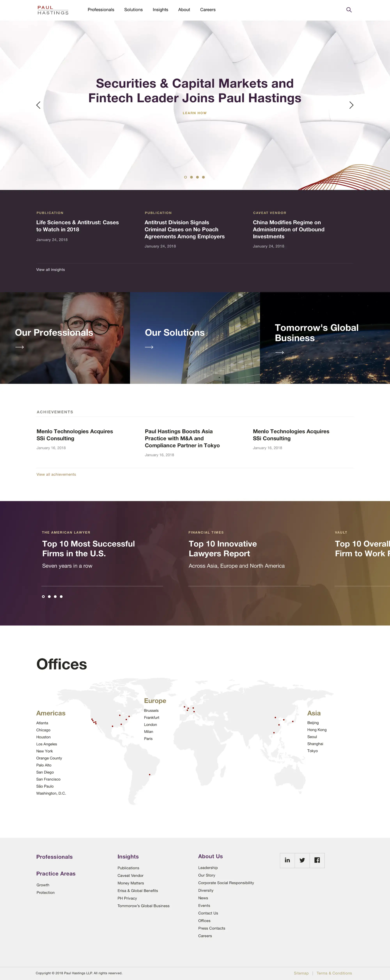Screen dimensions: 390x980
Task: Select Los Angeles office link
Action: coord(46,744)
